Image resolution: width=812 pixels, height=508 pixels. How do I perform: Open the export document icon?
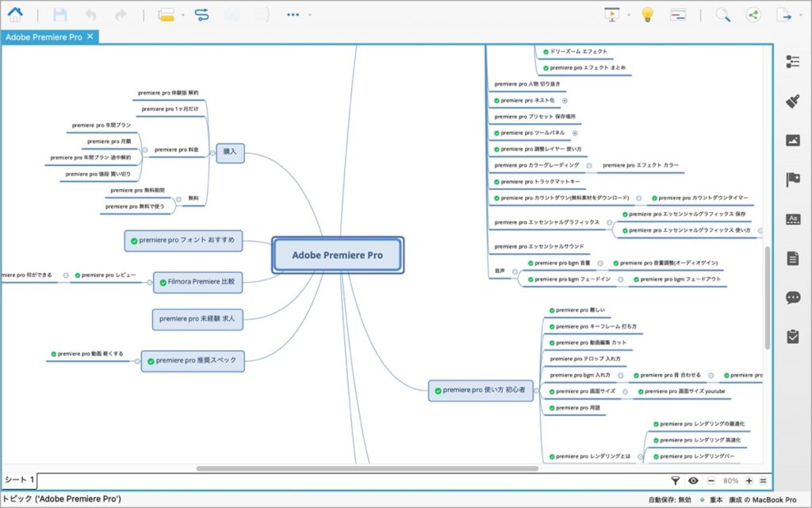tap(784, 14)
